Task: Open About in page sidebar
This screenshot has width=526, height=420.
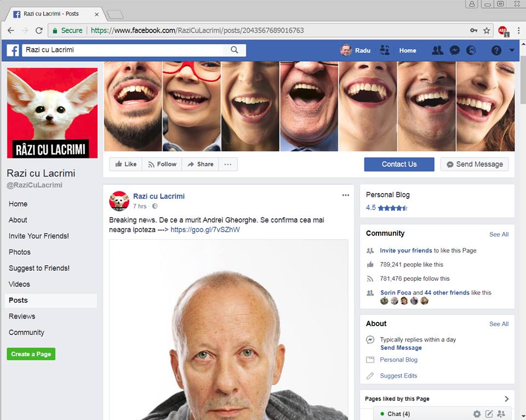Action: tap(18, 220)
